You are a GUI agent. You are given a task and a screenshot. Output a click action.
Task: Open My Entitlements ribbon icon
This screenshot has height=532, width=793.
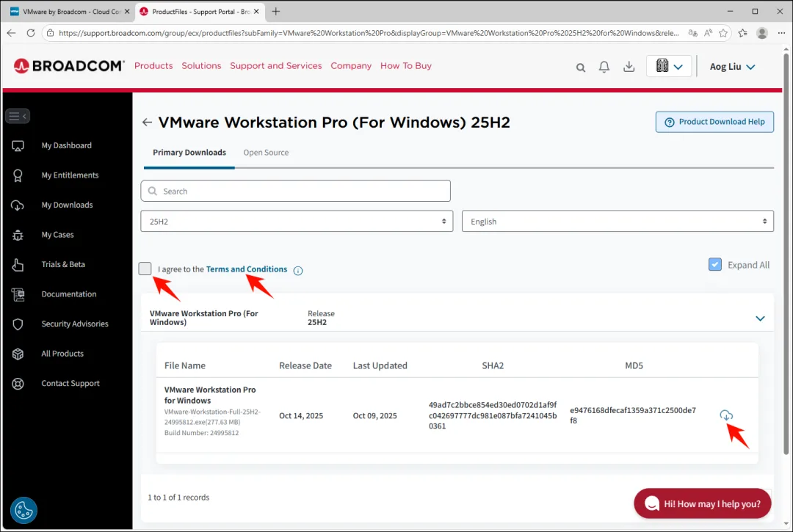(x=18, y=175)
